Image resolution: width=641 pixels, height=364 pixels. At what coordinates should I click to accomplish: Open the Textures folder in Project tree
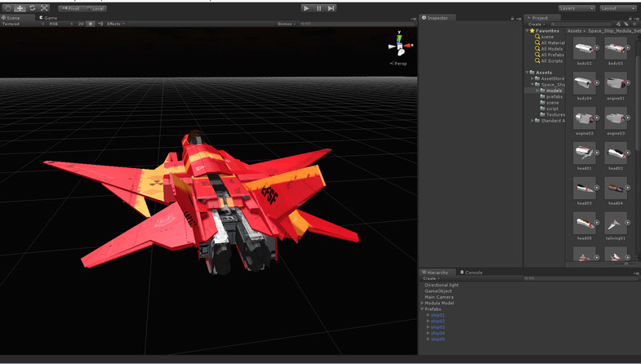(x=552, y=115)
